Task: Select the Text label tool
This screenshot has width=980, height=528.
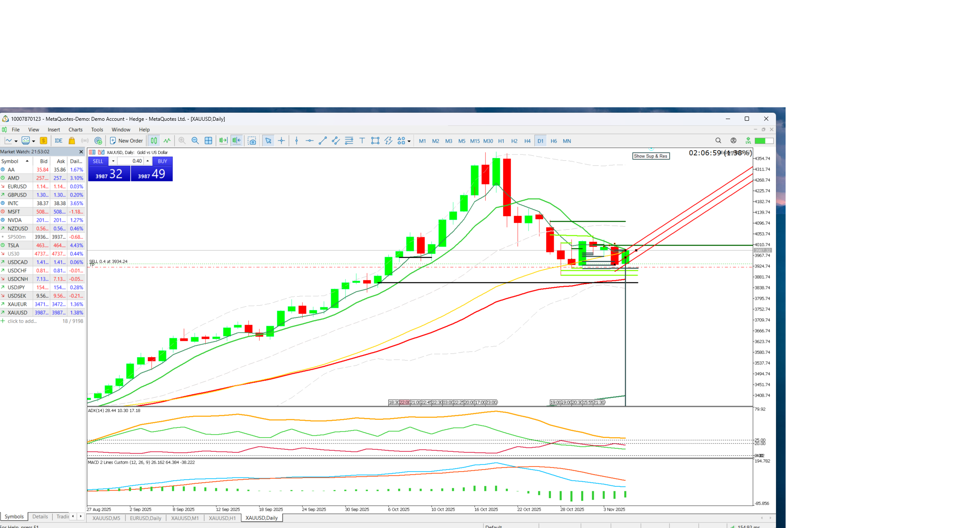Action: 362,141
